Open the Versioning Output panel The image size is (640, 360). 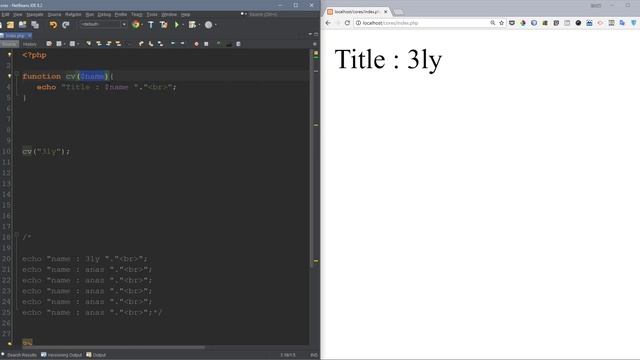62,355
